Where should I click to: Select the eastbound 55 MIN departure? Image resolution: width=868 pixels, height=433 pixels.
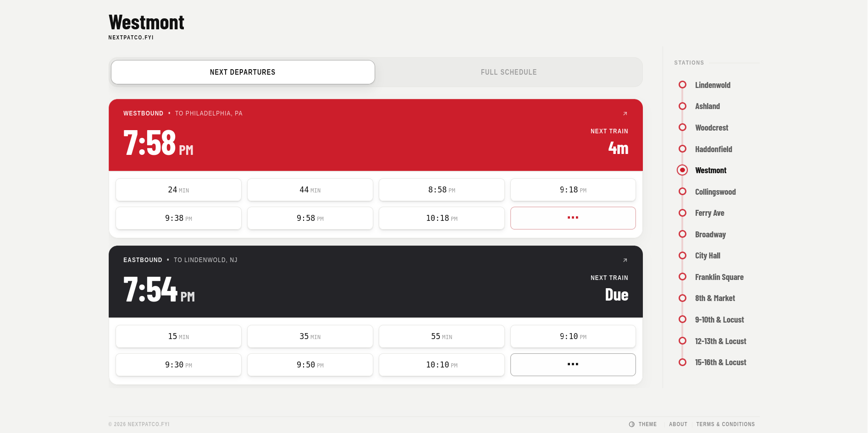pos(442,336)
